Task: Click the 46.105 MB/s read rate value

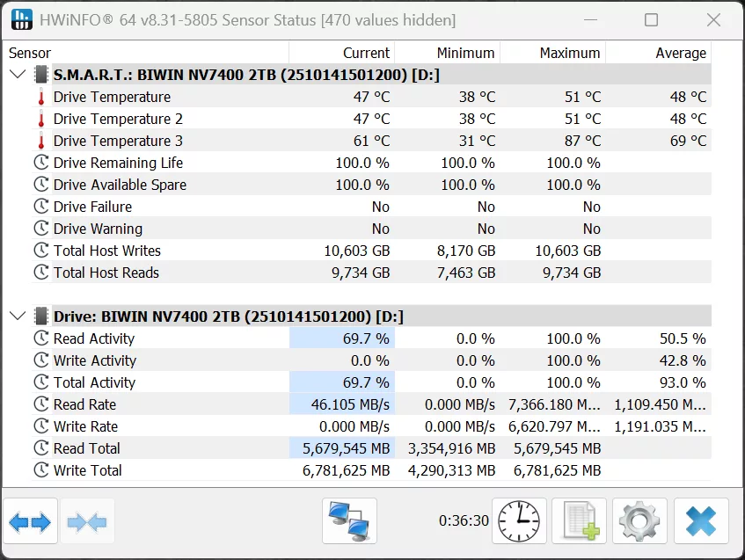Action: click(350, 404)
